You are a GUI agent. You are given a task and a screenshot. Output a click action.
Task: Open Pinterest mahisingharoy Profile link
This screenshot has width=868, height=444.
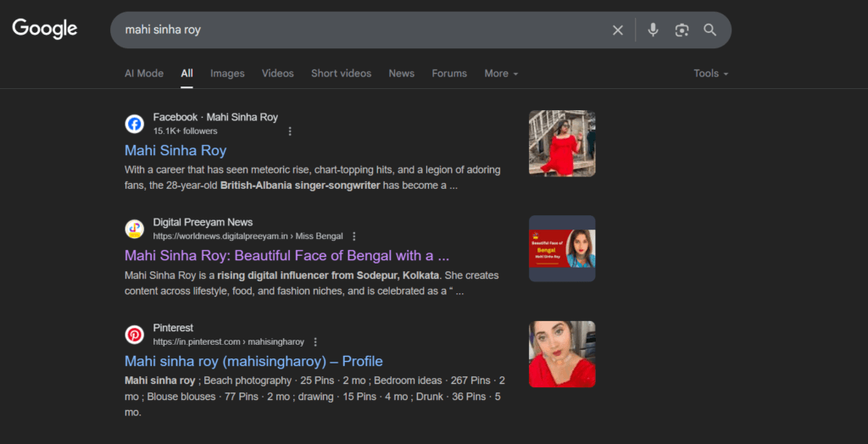253,362
